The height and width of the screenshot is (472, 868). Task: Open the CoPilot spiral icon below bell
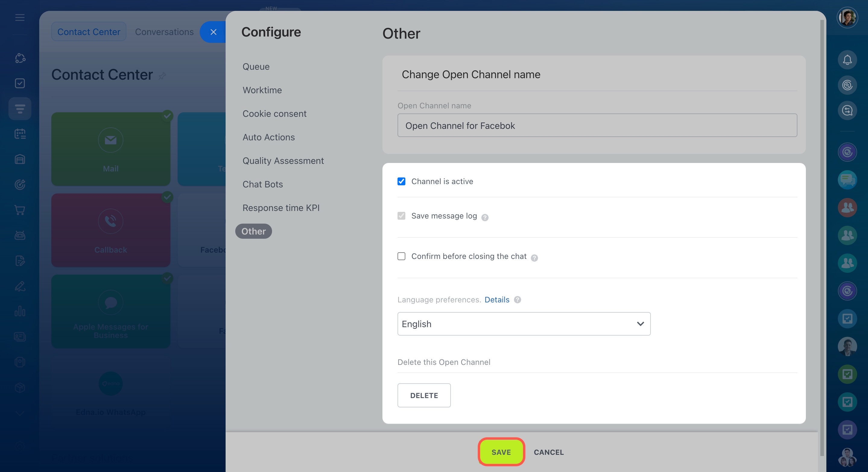coord(847,85)
